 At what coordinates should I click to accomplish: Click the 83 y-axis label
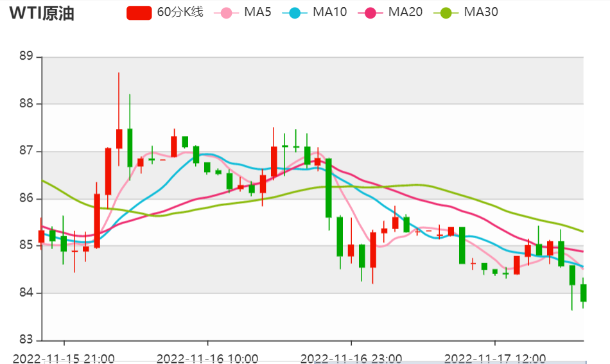(26, 340)
